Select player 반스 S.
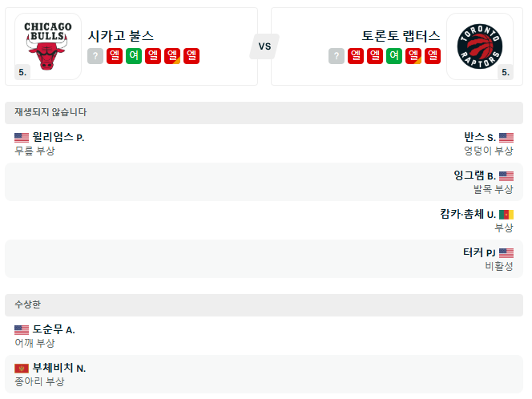This screenshot has width=532, height=399. (x=479, y=137)
